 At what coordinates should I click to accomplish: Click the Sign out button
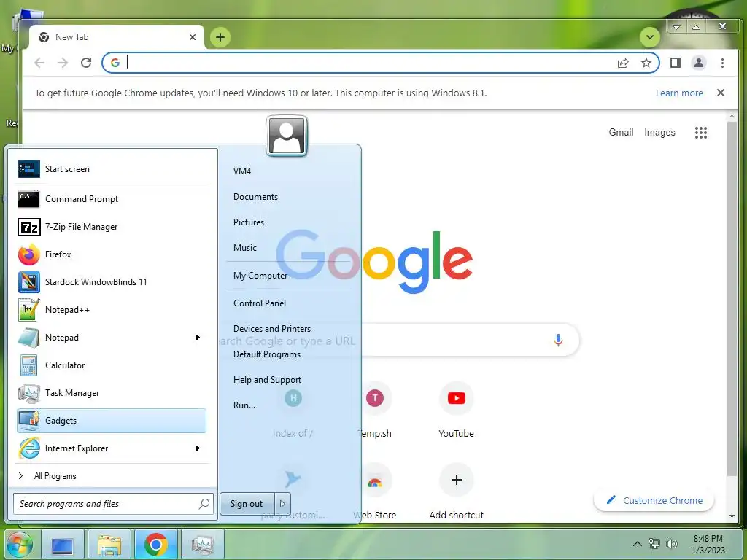coord(247,504)
